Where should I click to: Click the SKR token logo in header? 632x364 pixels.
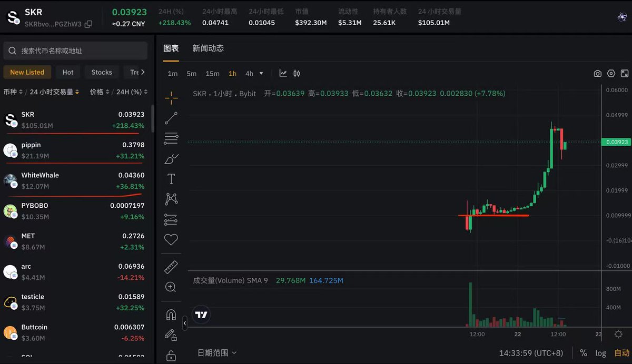click(12, 17)
